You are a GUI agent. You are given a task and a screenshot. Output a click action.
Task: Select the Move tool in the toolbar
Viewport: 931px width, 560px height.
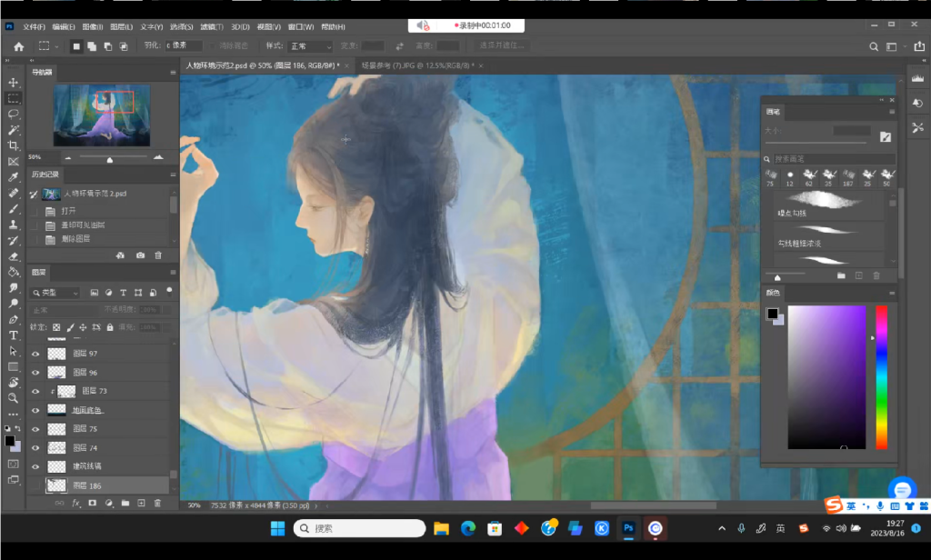coord(13,82)
